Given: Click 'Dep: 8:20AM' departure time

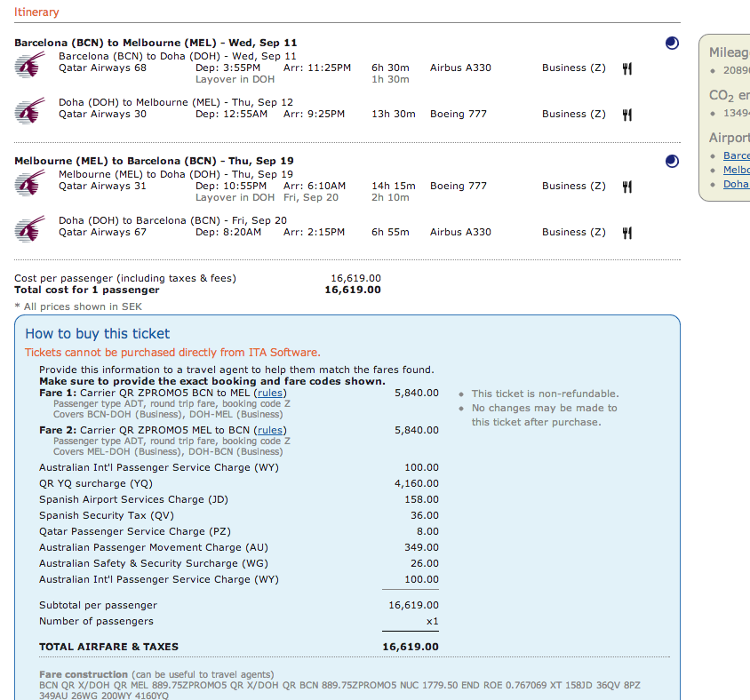Looking at the screenshot, I should tap(228, 232).
